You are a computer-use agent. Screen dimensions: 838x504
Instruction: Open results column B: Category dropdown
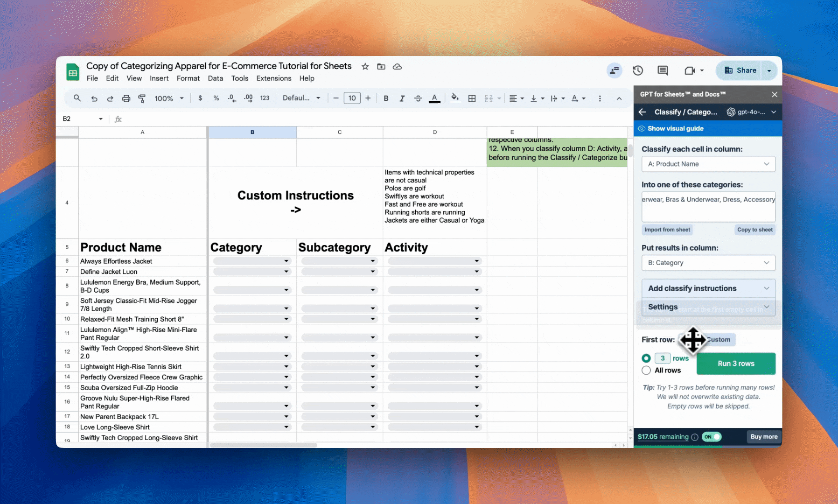(x=708, y=263)
